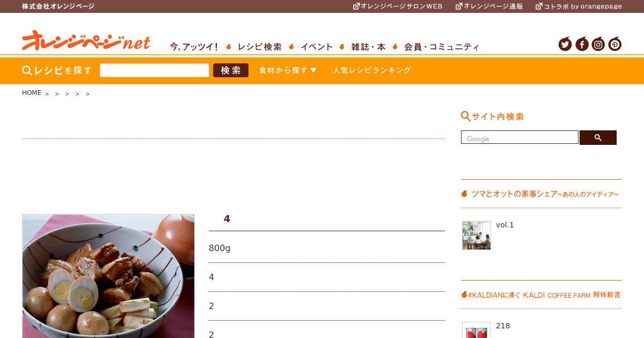Open the レシピ検索 menu item

(259, 47)
